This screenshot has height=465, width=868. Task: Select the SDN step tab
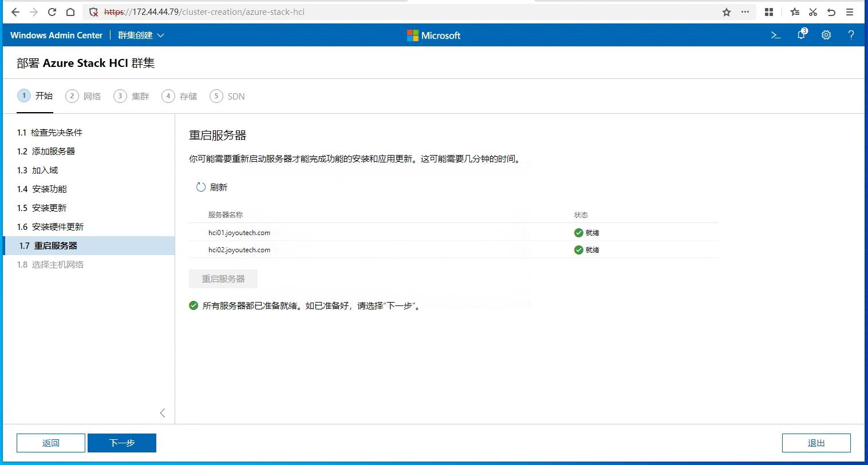pos(227,96)
